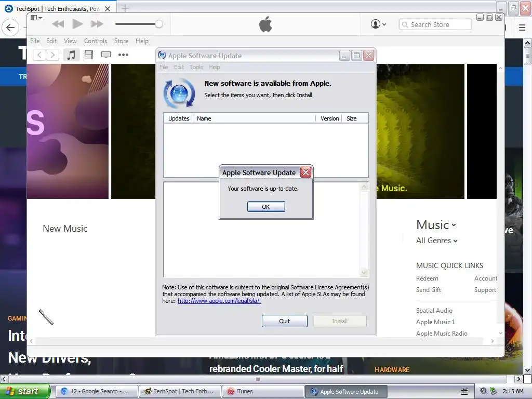Viewport: 532px width, 399px height.
Task: Click the browser scrollbar up arrow
Action: click(x=528, y=43)
